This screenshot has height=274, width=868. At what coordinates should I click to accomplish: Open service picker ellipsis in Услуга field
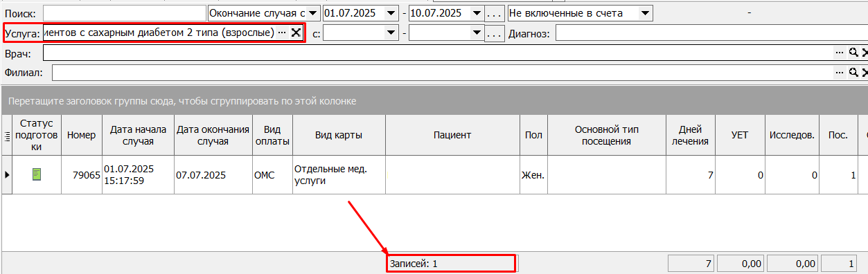click(x=282, y=33)
